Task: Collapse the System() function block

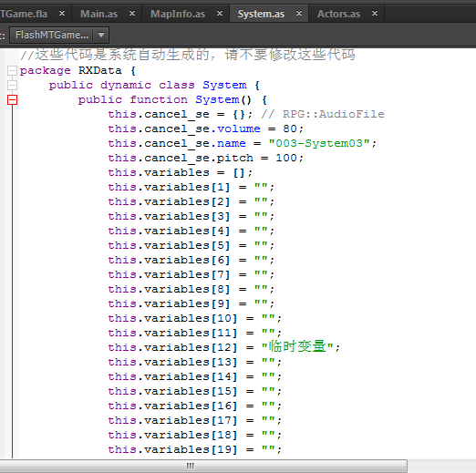Action: (12, 99)
